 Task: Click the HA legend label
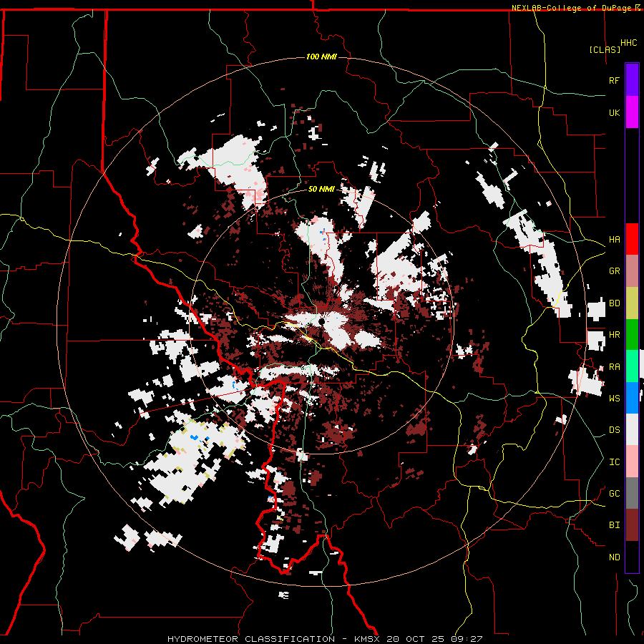[614, 239]
